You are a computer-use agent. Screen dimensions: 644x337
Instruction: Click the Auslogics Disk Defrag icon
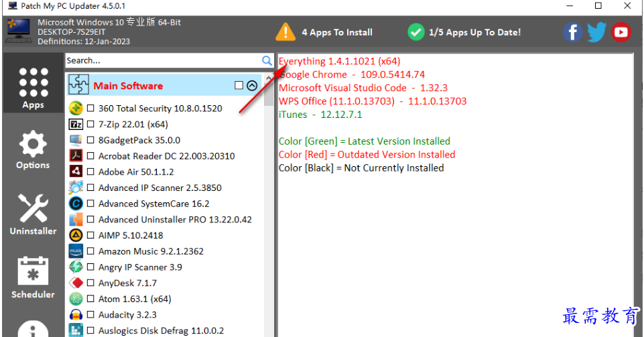[x=76, y=330]
